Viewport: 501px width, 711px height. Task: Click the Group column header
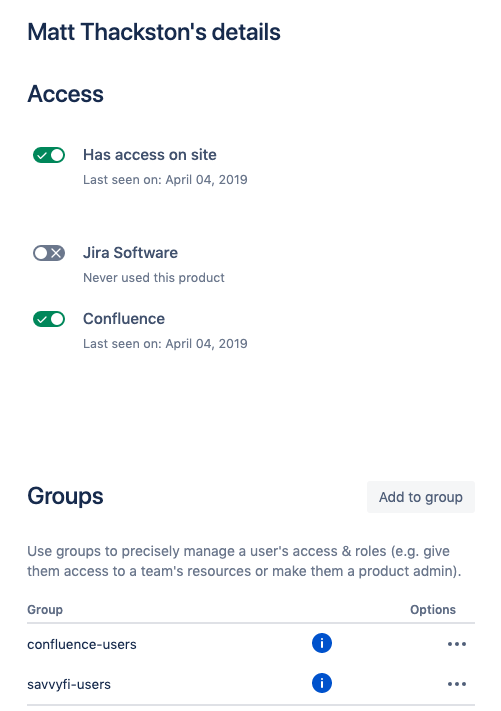(45, 609)
